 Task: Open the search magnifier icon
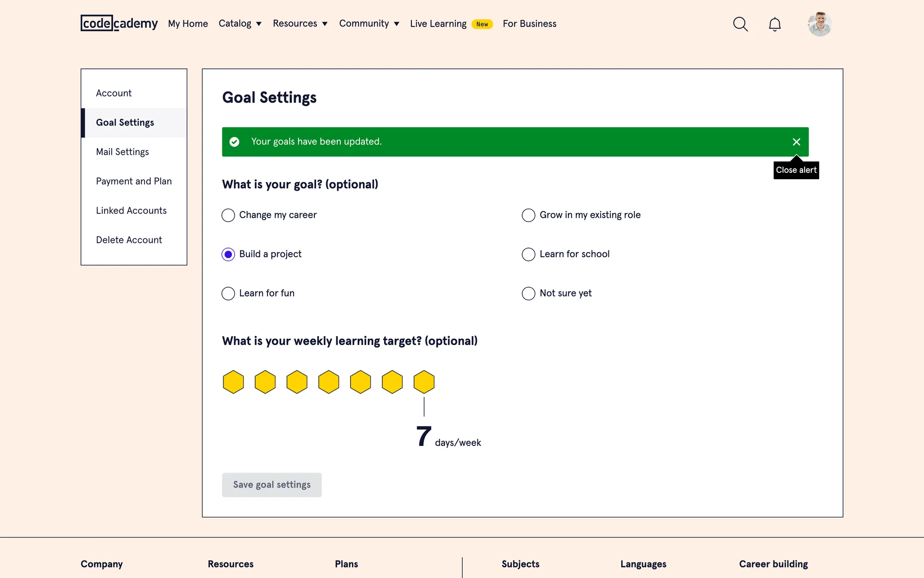(740, 24)
